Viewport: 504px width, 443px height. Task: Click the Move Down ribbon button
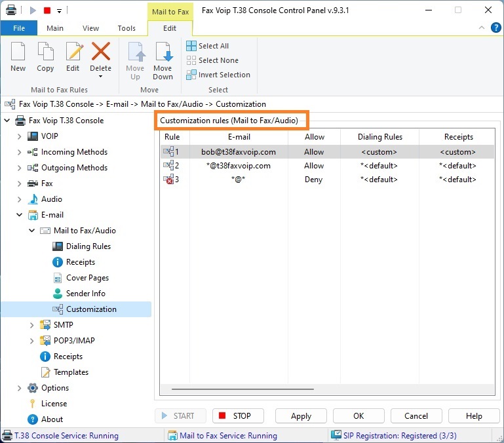163,61
